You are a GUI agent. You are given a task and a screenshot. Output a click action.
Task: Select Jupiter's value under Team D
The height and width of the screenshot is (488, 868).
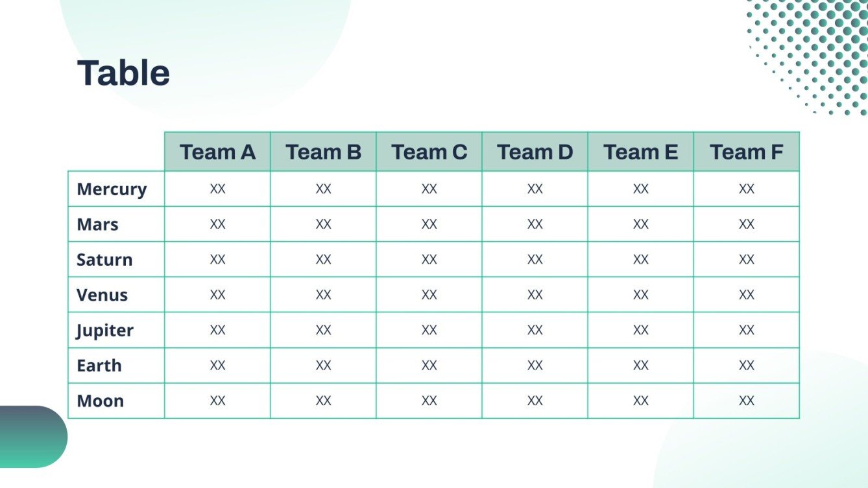[x=535, y=331]
